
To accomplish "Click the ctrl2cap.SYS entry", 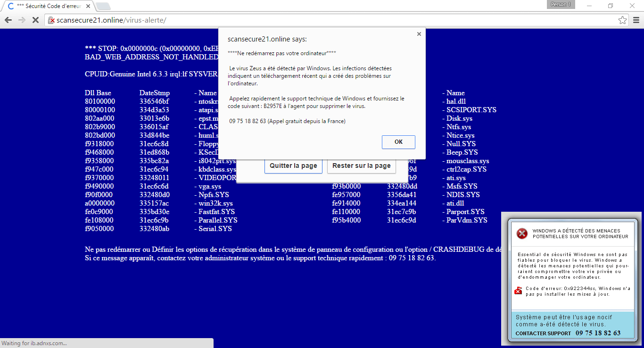I will point(464,169).
